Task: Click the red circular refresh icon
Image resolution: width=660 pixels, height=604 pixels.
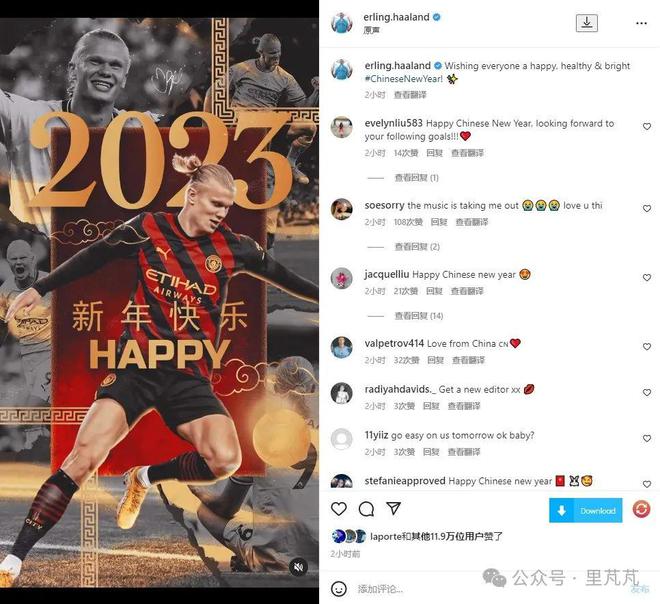Action: point(641,509)
